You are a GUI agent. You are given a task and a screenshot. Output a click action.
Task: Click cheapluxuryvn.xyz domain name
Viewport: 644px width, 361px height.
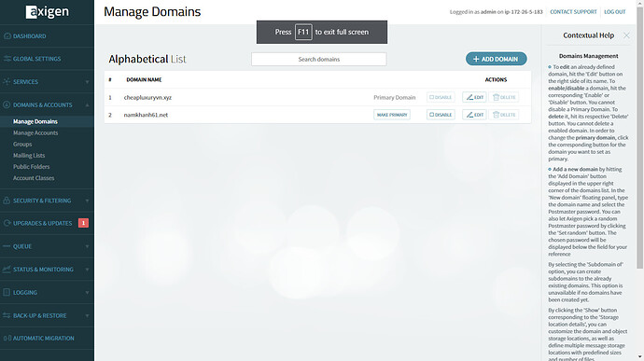(147, 97)
